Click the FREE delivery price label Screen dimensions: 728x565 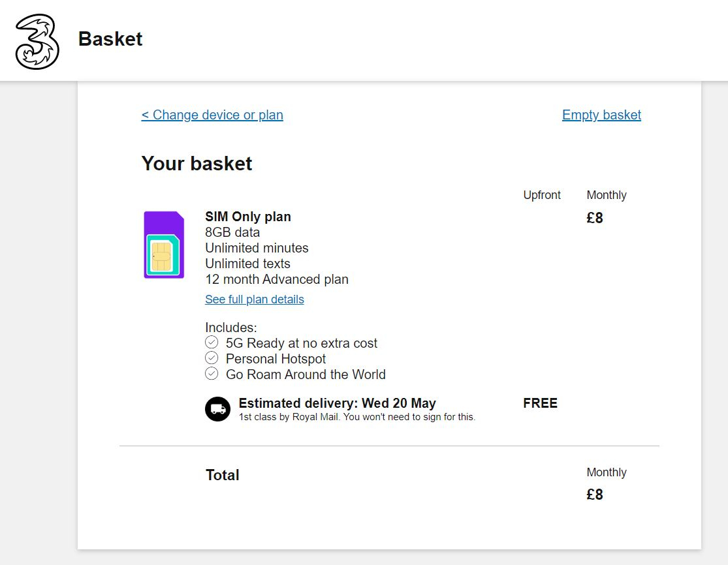541,403
